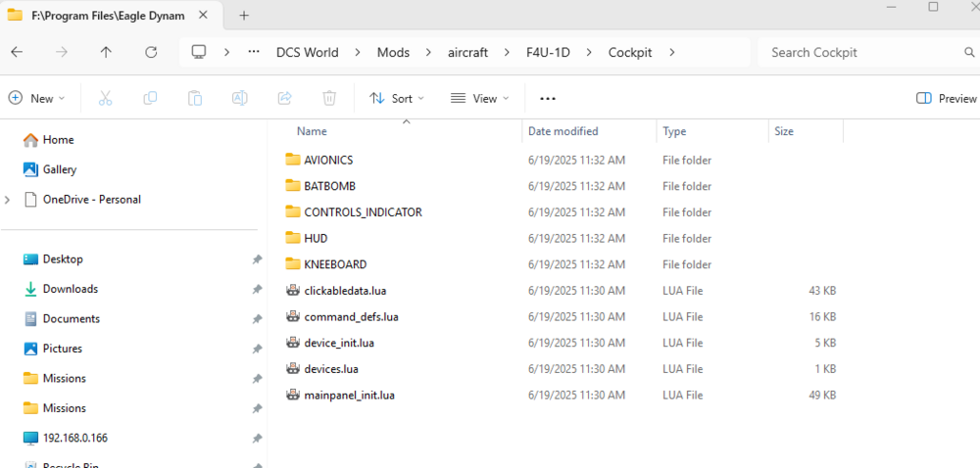The image size is (980, 468).
Task: Click Cockpit in the breadcrumb path
Action: 630,53
